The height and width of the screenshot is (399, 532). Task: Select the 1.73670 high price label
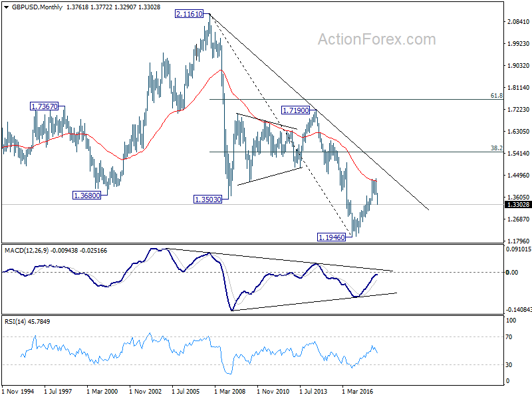tap(44, 106)
